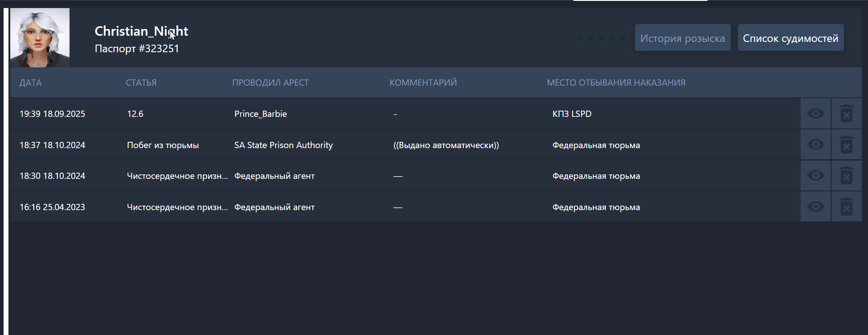This screenshot has width=868, height=335.
Task: Click the passport number #323251
Action: (x=137, y=49)
